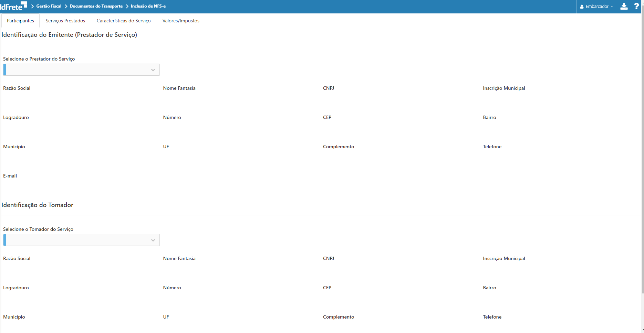Click Bairro label in Emitente section
The height and width of the screenshot is (333, 644).
(x=489, y=117)
